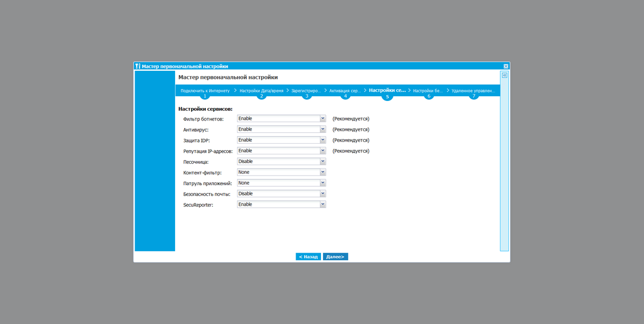Click the Патруль приложений: label
Viewport: 644px width, 324px height.
208,184
